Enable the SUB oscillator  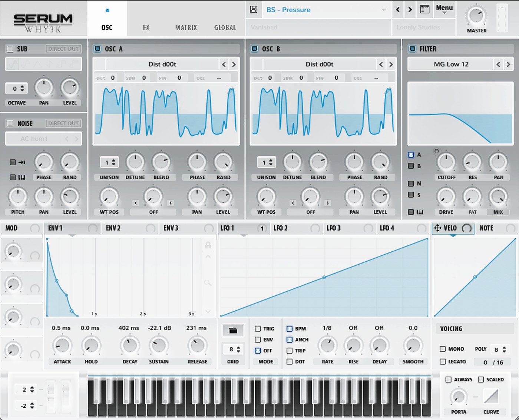(x=10, y=49)
